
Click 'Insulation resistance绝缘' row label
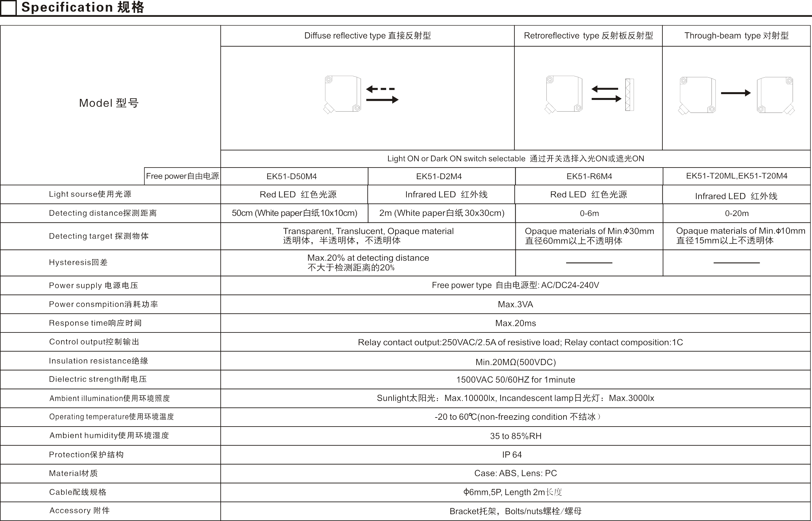98,361
